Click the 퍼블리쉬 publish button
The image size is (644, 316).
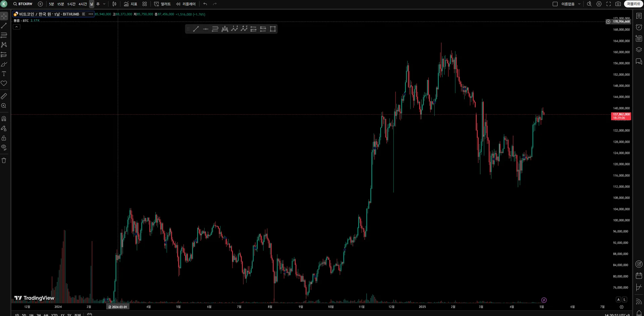point(634,4)
